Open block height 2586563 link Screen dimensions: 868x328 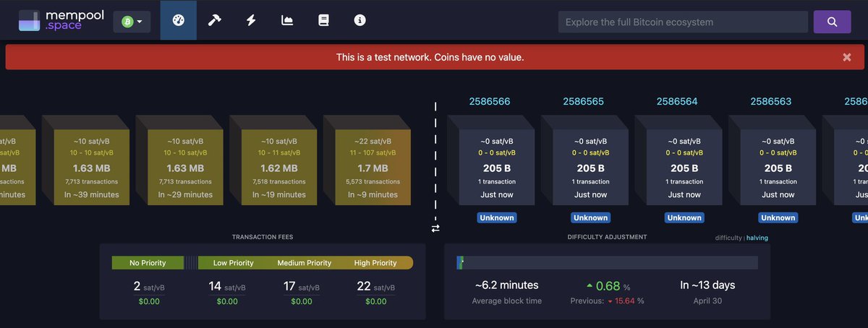[x=771, y=101]
